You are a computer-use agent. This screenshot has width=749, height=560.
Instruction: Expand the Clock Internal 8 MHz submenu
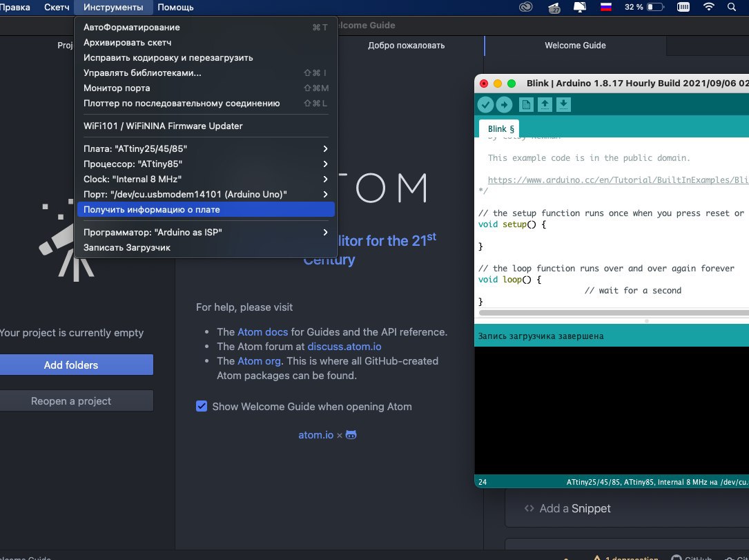206,179
